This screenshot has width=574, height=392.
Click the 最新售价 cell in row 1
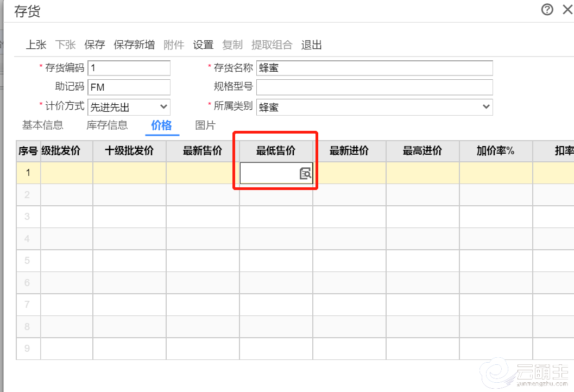coord(203,173)
